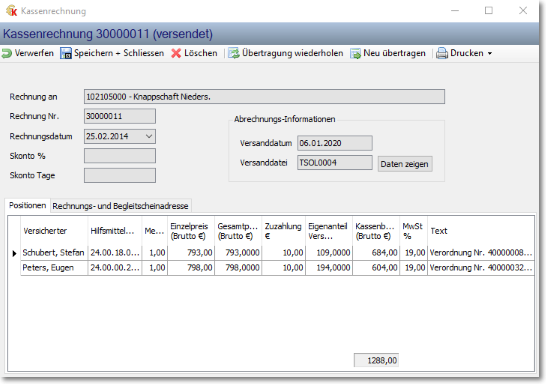
Task: Click the Übertragung wiederholen icon
Action: (234, 53)
